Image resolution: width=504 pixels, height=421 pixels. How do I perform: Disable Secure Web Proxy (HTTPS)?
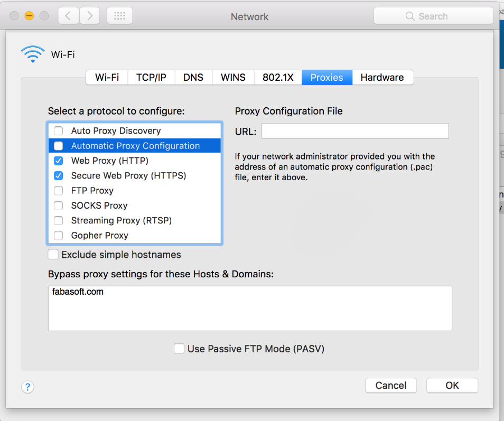59,175
